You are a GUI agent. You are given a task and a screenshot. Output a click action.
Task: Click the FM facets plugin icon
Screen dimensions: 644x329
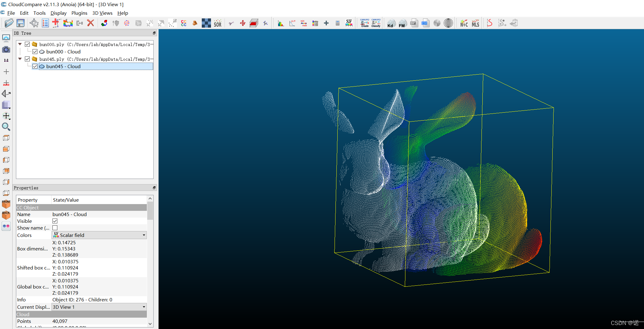click(x=402, y=23)
